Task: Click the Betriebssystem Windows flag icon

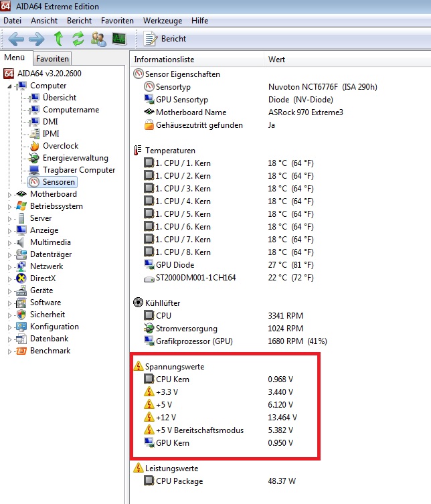Action: [21, 206]
